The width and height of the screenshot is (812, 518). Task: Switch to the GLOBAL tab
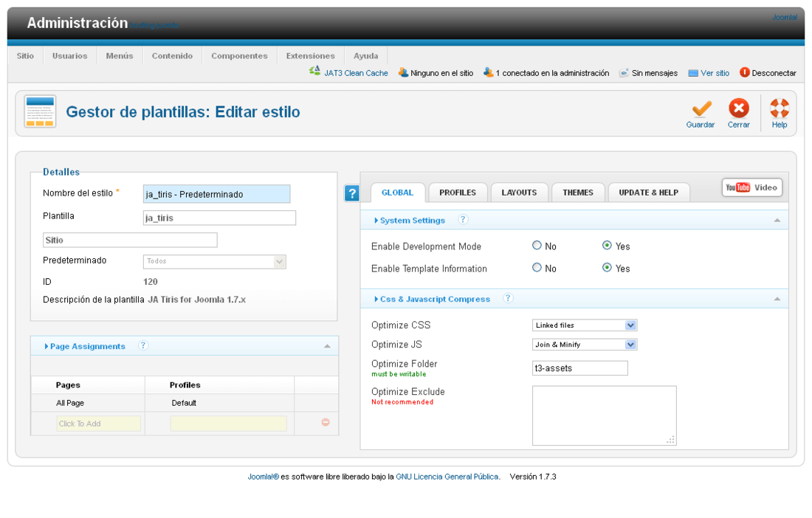pos(398,193)
